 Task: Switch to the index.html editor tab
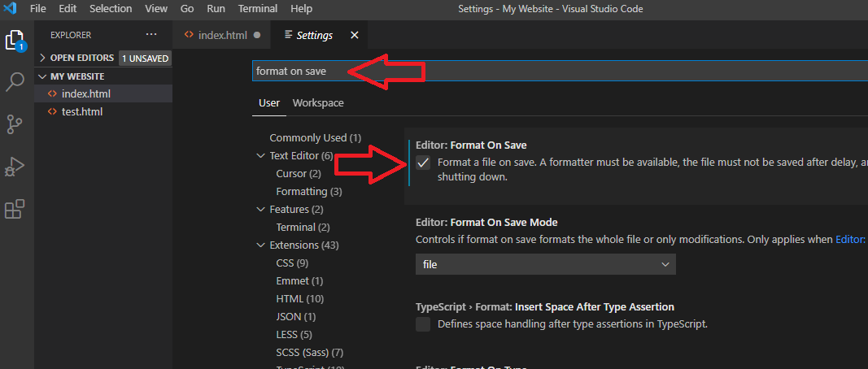pyautogui.click(x=221, y=35)
